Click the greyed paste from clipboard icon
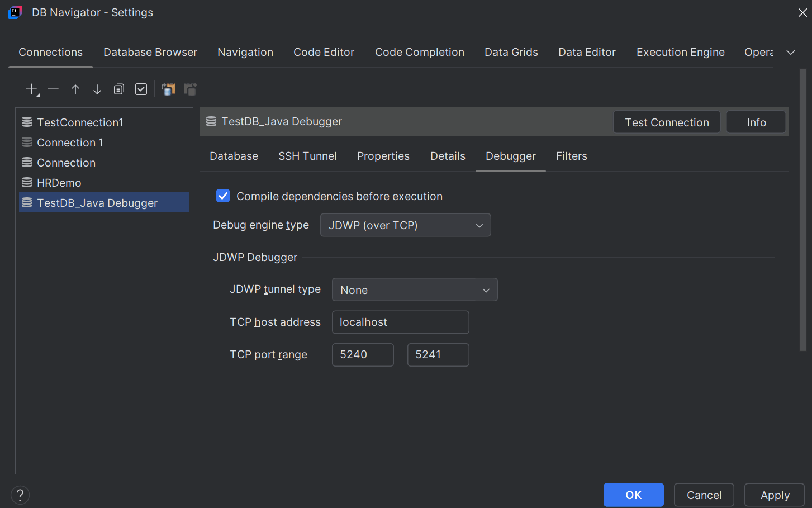 191,89
